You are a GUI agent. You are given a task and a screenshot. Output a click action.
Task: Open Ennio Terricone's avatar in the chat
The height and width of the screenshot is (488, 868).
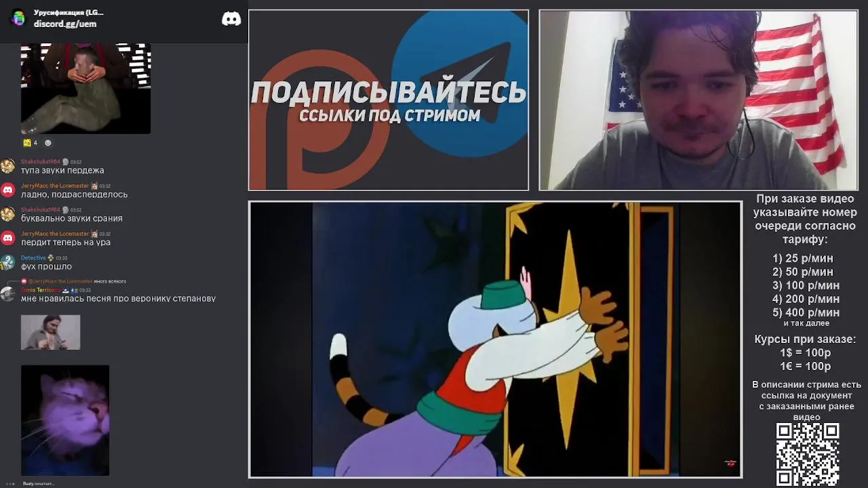coord(7,294)
